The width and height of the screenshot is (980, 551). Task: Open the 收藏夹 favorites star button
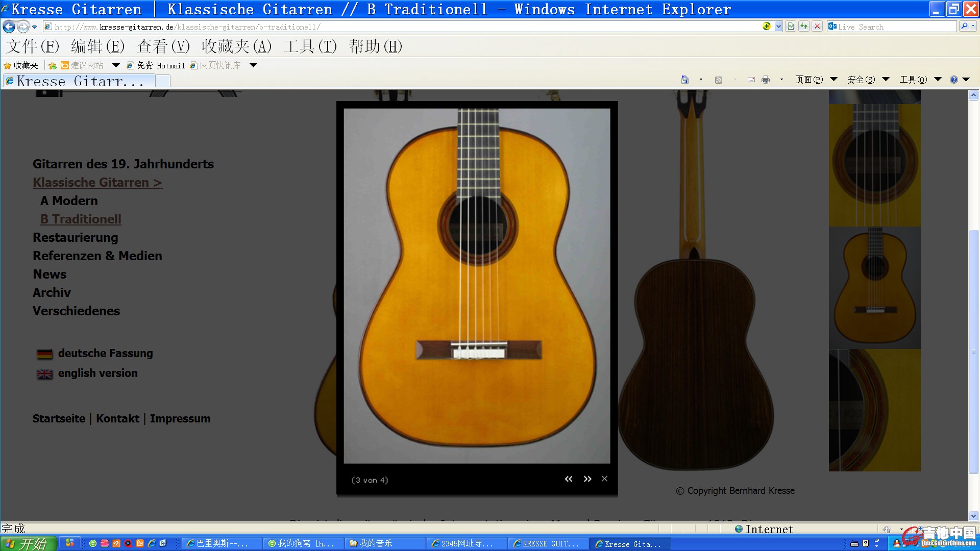21,65
